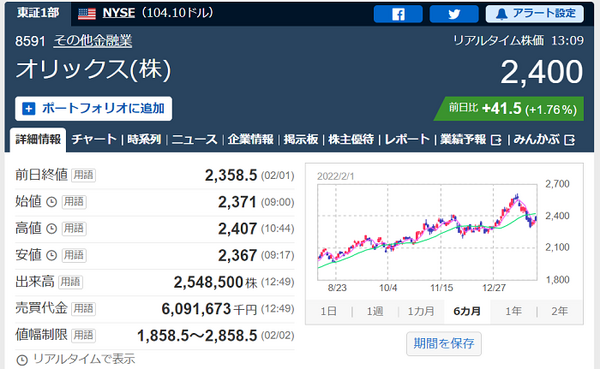This screenshot has height=369, width=600.
Task: Select the 1年 chart period
Action: pos(514,311)
